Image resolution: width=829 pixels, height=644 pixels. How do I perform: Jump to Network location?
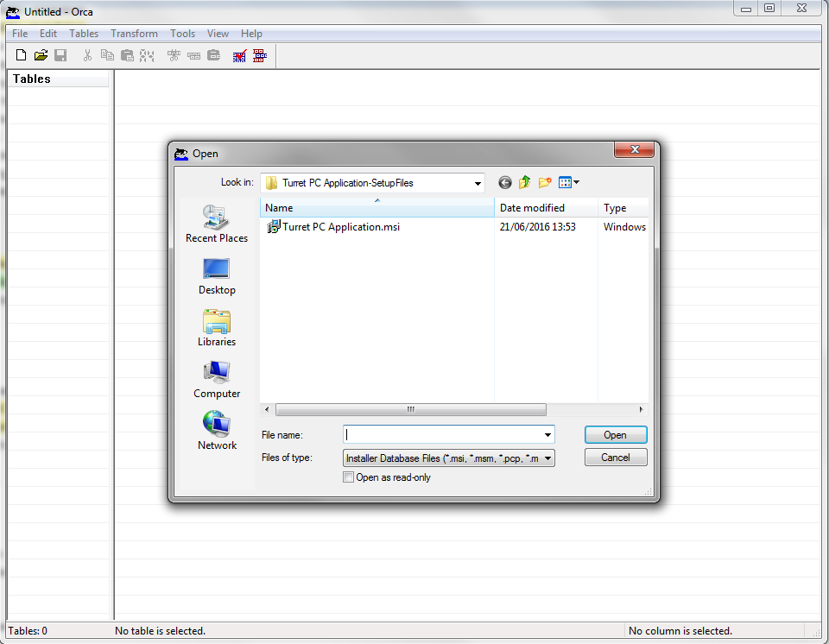point(217,431)
